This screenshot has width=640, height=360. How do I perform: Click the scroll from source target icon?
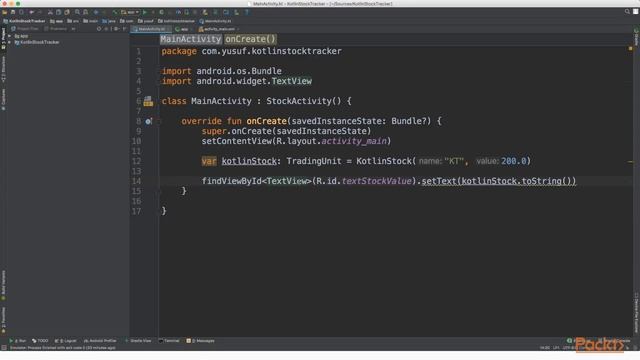click(x=99, y=29)
